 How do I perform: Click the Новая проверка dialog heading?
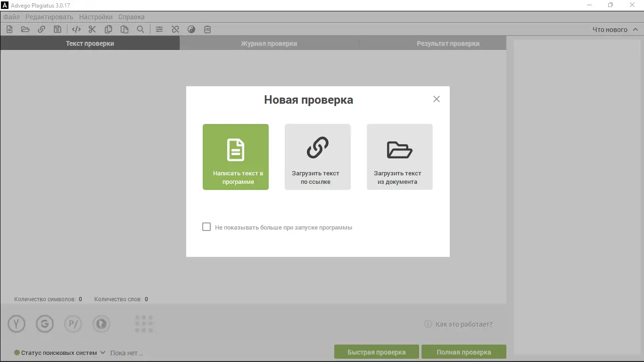[309, 100]
